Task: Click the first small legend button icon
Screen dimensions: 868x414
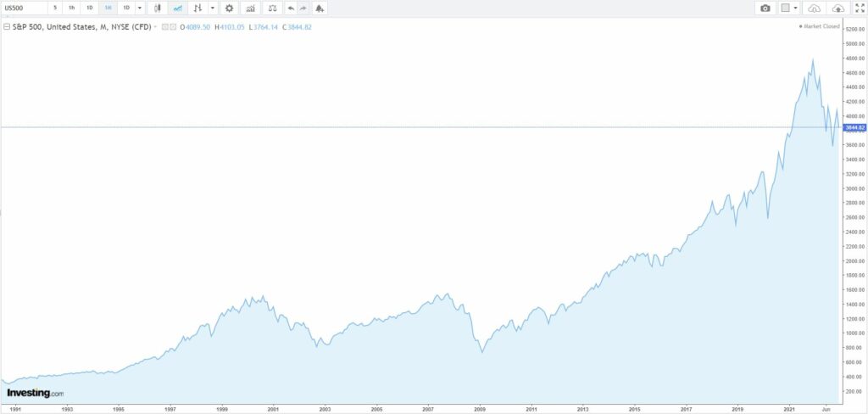Action: [x=164, y=26]
